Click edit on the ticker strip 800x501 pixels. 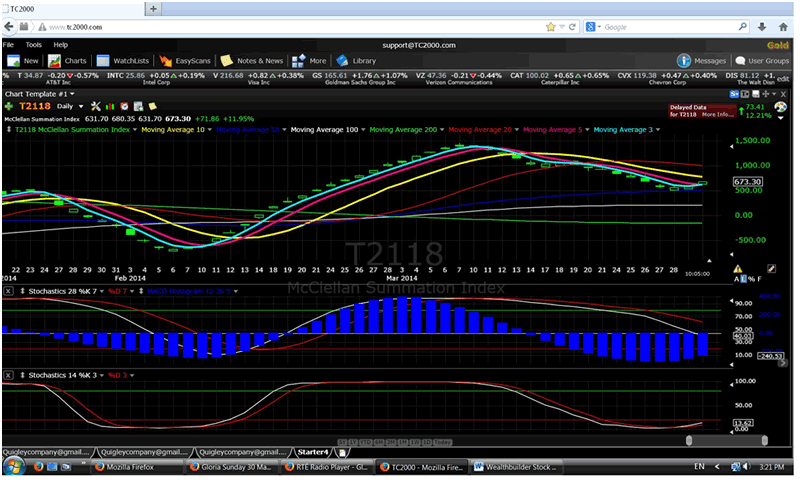point(783,78)
